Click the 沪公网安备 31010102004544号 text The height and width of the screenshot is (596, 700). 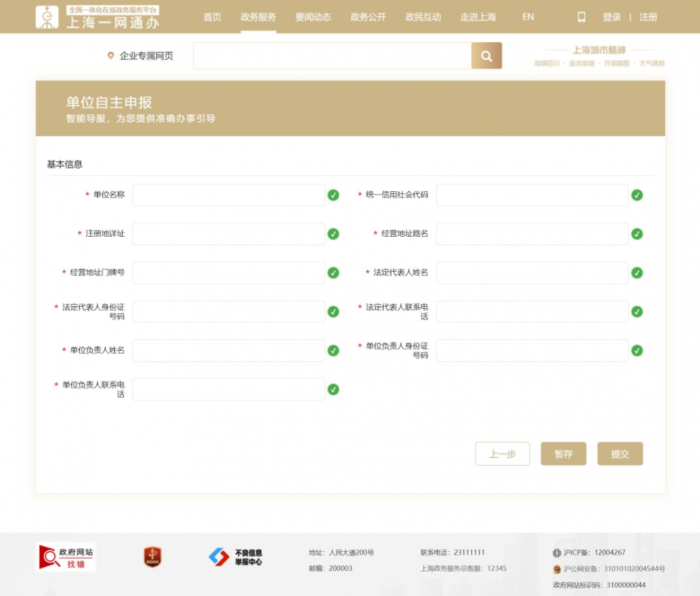coord(614,569)
